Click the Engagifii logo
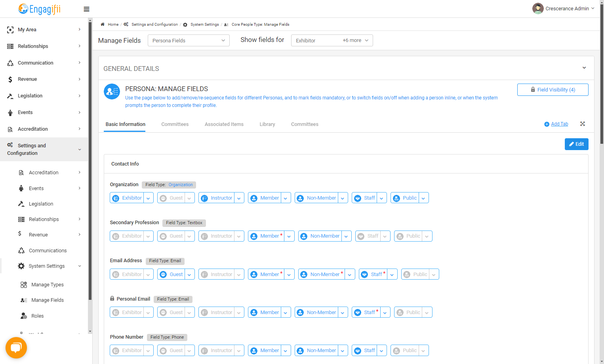 point(39,9)
